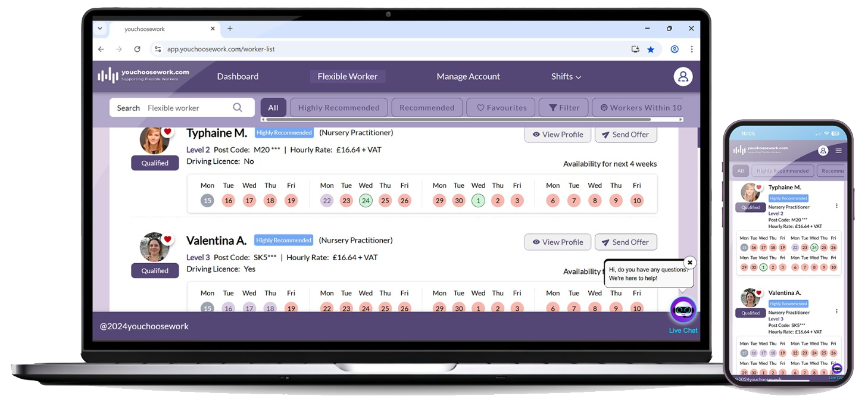The height and width of the screenshot is (396, 868).
Task: Tap the profile icon on the phone header
Action: point(823,151)
